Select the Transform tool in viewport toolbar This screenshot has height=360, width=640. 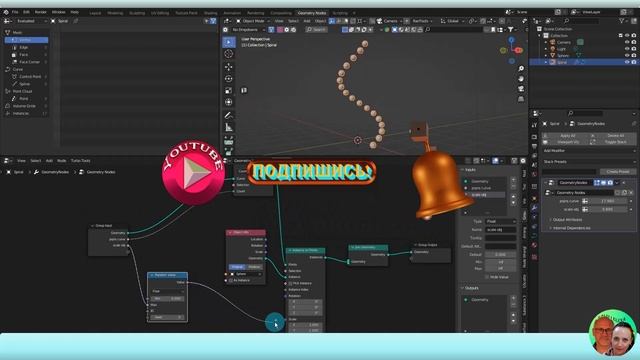pyautogui.click(x=229, y=102)
